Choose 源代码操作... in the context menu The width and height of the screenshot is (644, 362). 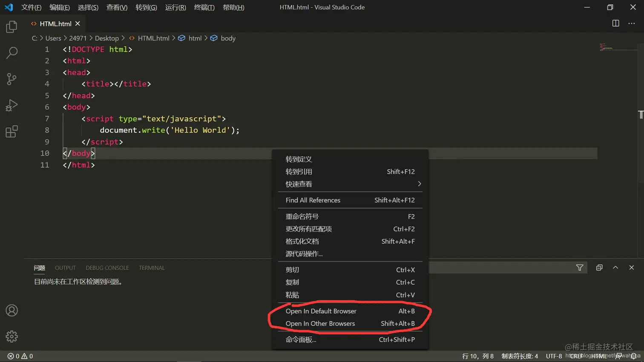point(350,254)
